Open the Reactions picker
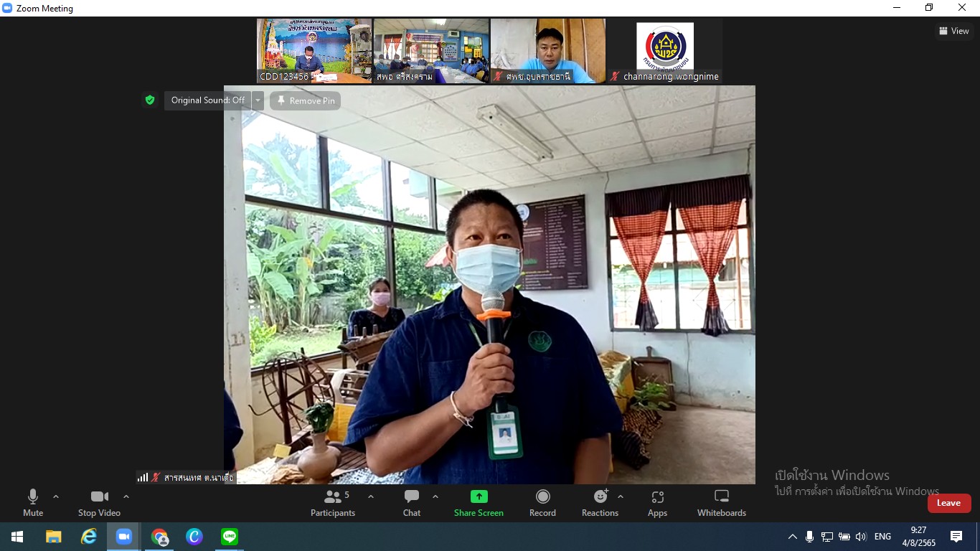This screenshot has width=980, height=551. (x=600, y=502)
